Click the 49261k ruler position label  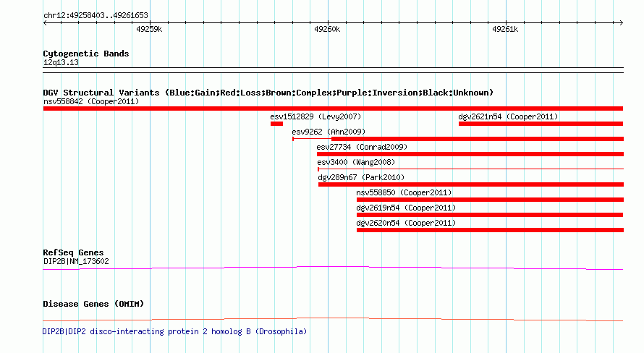[505, 29]
